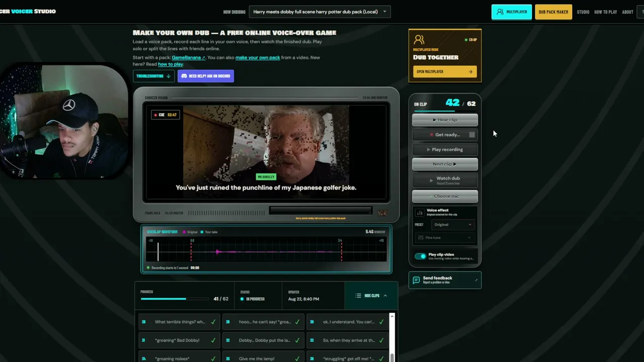Click the white playhead marker in waveform
Viewport: 644px width, 362px height.
[158, 251]
